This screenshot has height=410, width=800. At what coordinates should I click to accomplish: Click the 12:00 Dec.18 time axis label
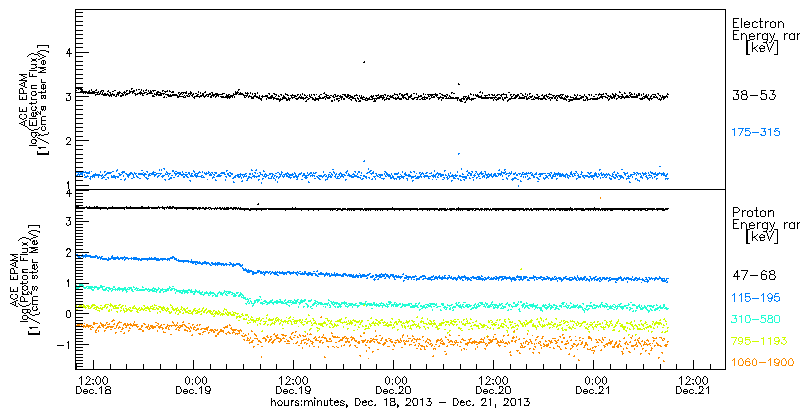pos(93,387)
